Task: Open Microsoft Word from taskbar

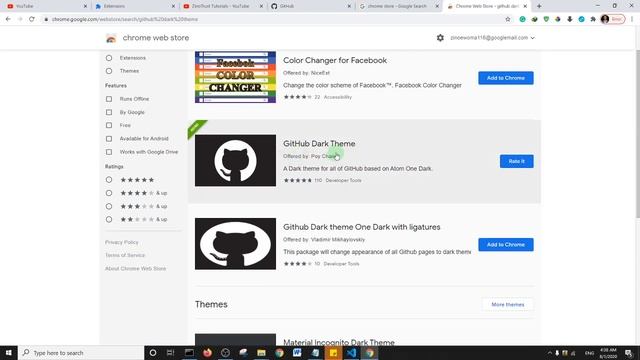Action: tap(297, 353)
